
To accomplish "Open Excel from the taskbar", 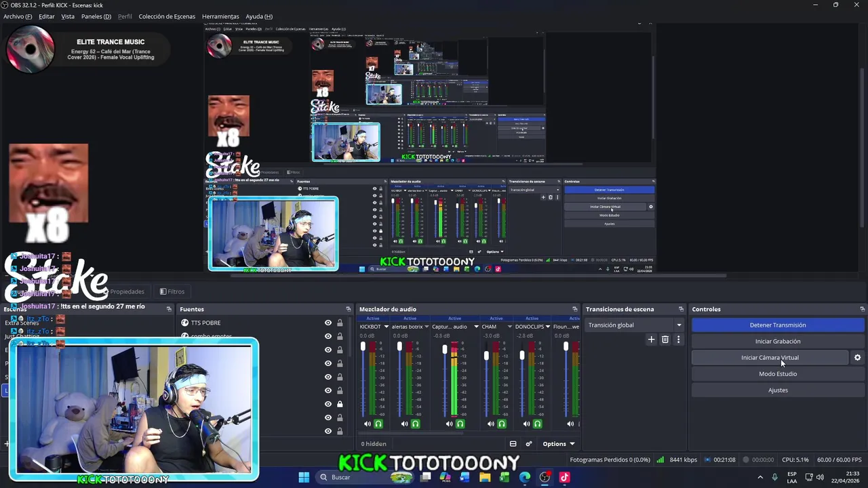I will 505,477.
